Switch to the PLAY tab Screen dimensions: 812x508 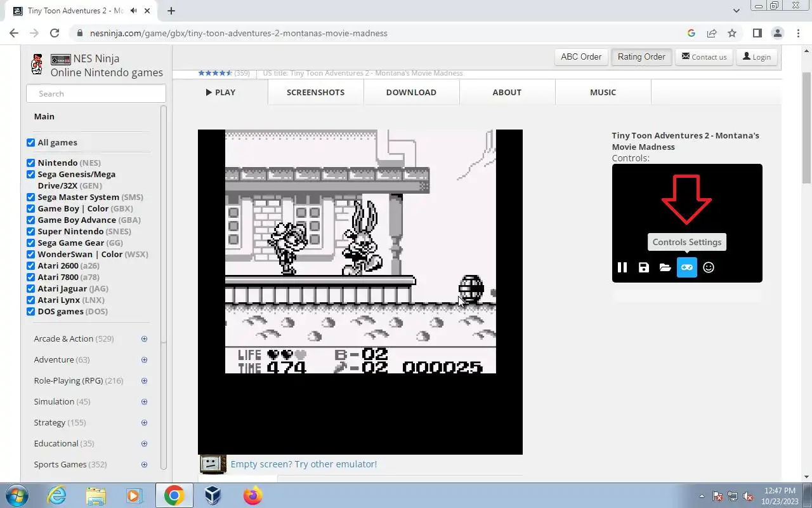click(220, 92)
